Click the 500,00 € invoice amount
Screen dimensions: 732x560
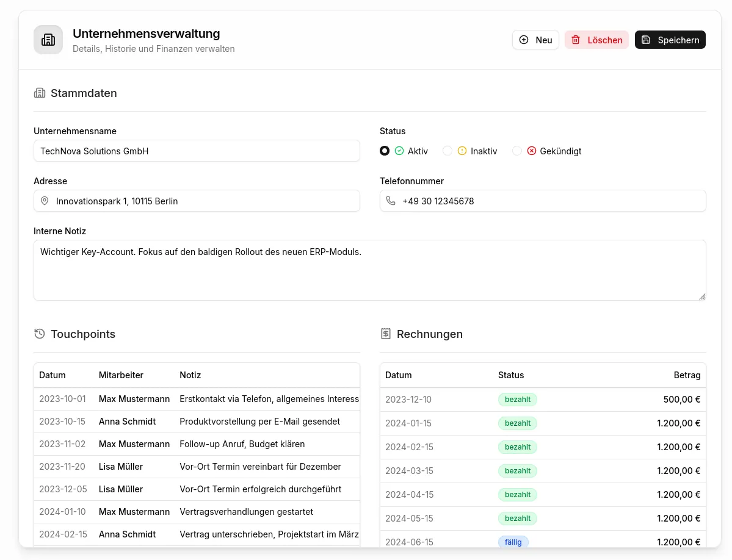tap(681, 399)
